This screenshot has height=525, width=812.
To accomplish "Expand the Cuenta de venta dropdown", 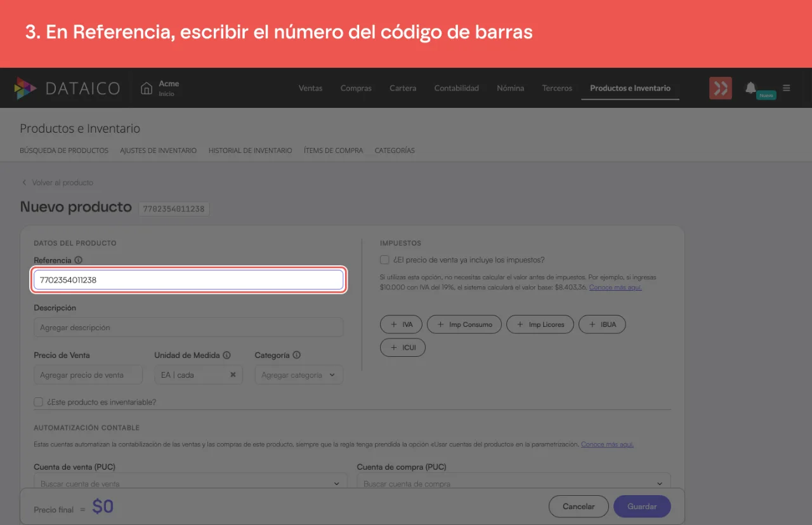I will pyautogui.click(x=190, y=483).
